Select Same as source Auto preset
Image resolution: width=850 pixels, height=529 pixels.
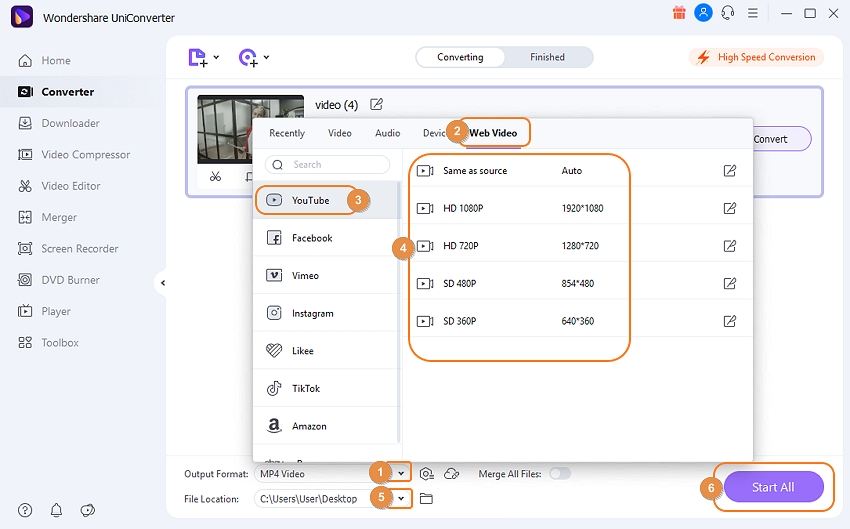[580, 171]
